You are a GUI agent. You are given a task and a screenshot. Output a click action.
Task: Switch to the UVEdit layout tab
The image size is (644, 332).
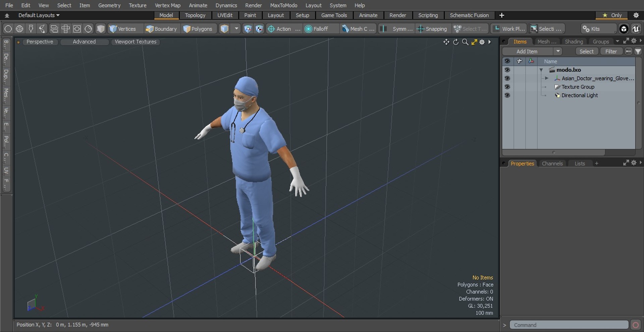(x=225, y=15)
